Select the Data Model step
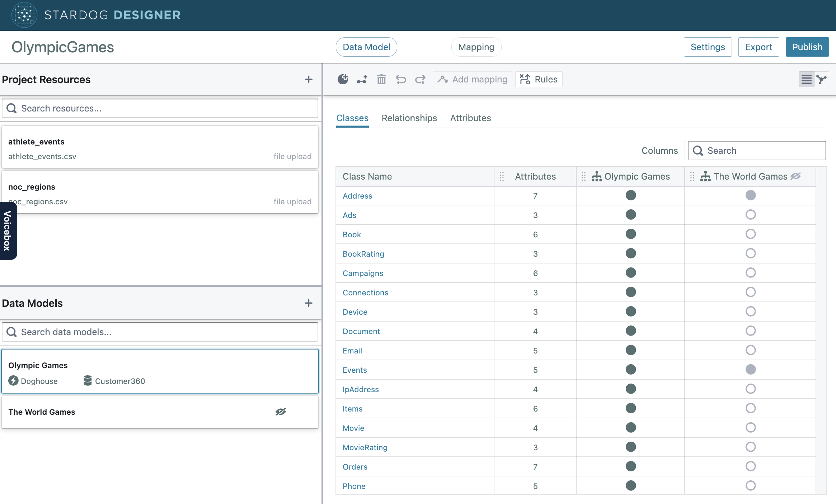The image size is (836, 504). tap(366, 47)
